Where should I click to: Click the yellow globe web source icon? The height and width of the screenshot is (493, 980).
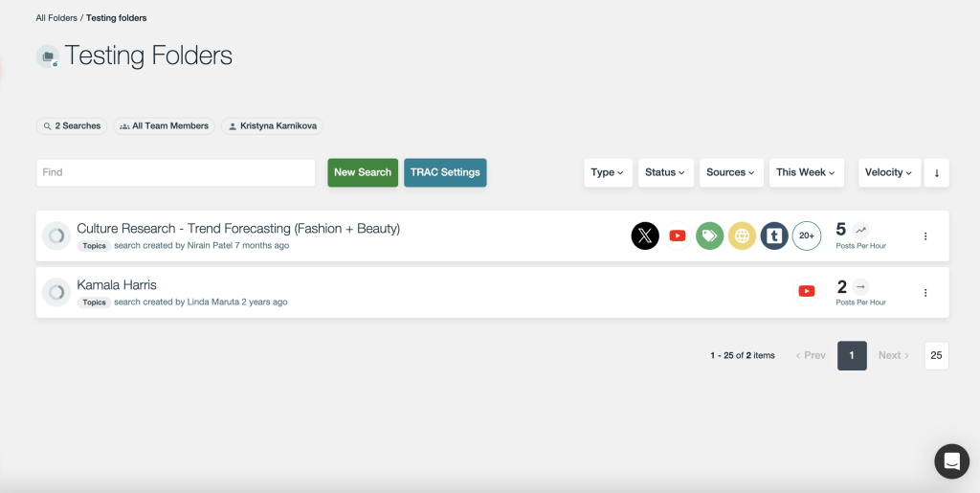click(743, 235)
